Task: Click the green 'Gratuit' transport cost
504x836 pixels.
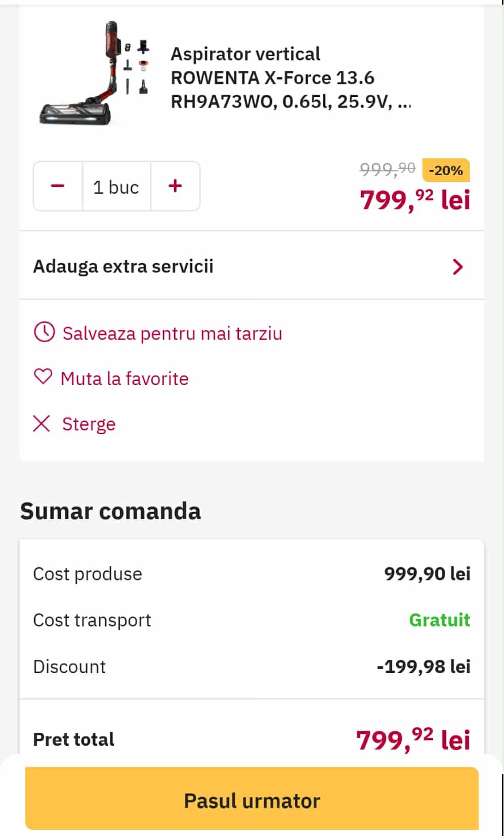Action: [439, 620]
